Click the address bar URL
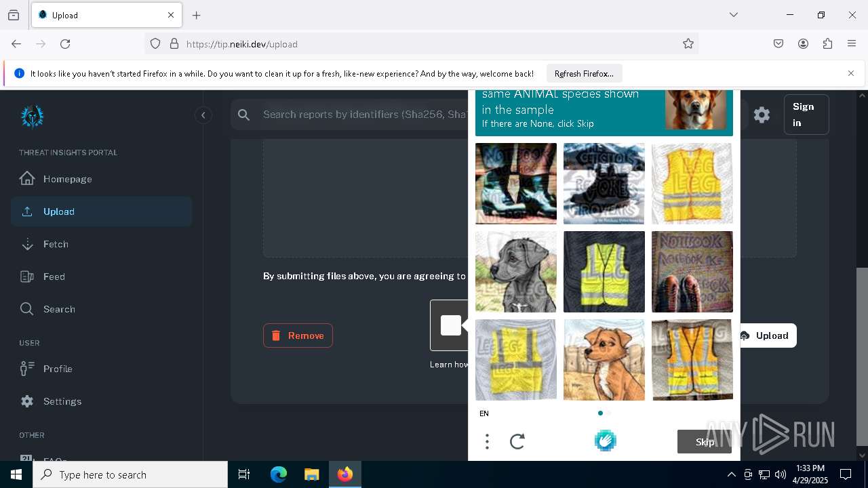 pyautogui.click(x=242, y=44)
